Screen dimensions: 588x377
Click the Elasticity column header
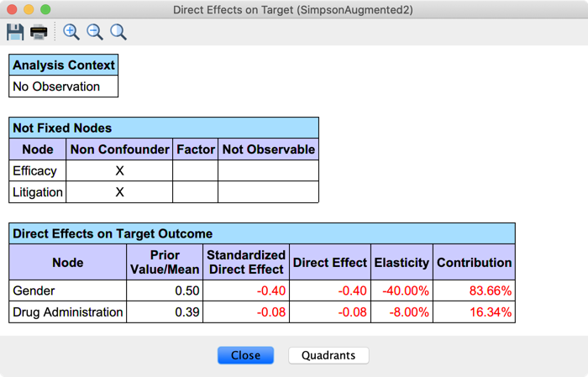[x=402, y=262]
